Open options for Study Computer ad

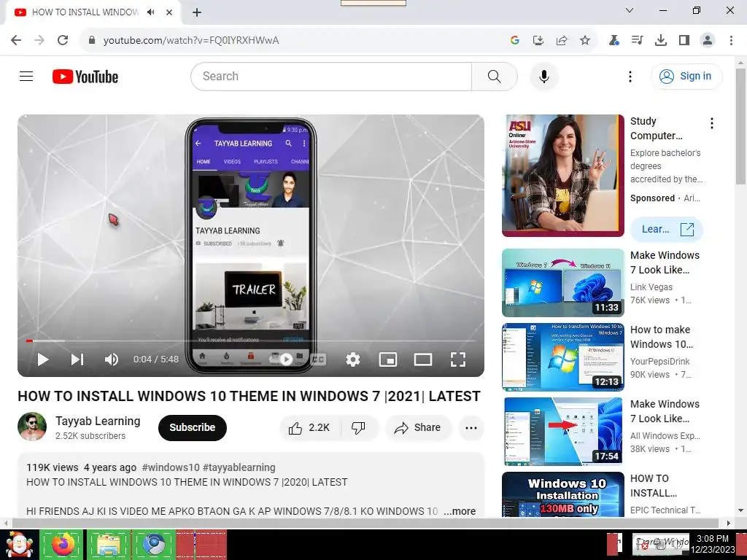click(712, 123)
